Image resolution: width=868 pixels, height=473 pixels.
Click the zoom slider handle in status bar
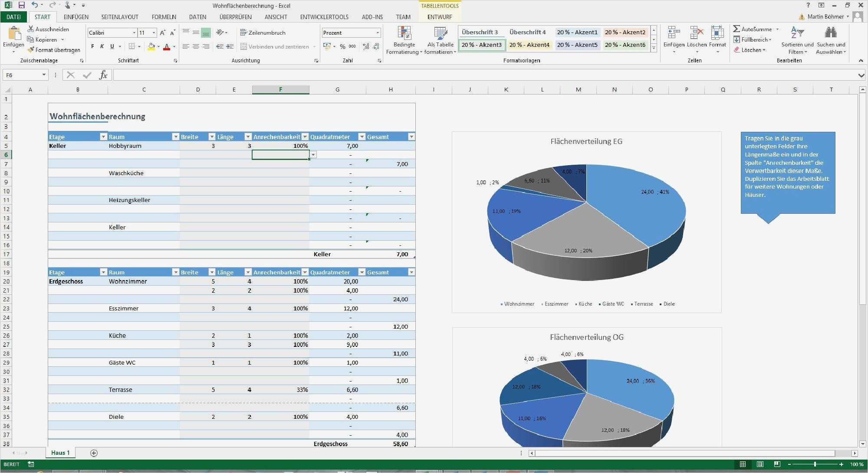[815, 464]
